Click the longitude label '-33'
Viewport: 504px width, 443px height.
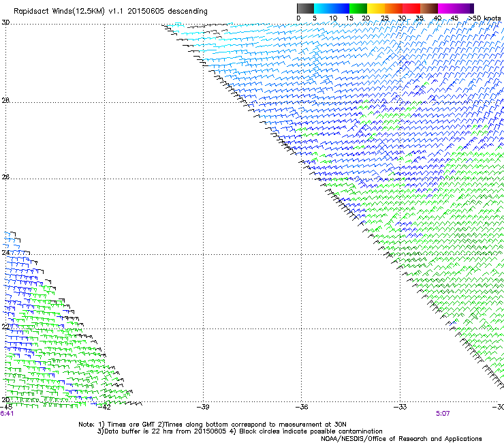[400, 407]
